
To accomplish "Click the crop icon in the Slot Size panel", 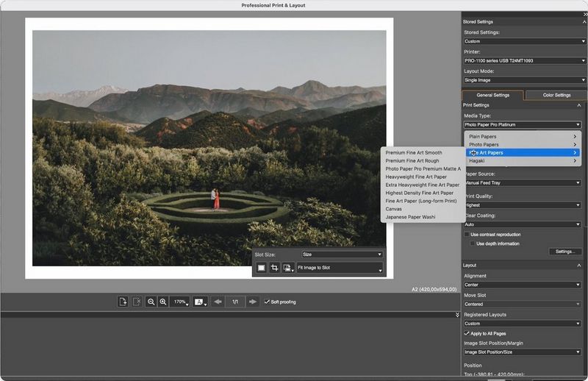I will 274,268.
